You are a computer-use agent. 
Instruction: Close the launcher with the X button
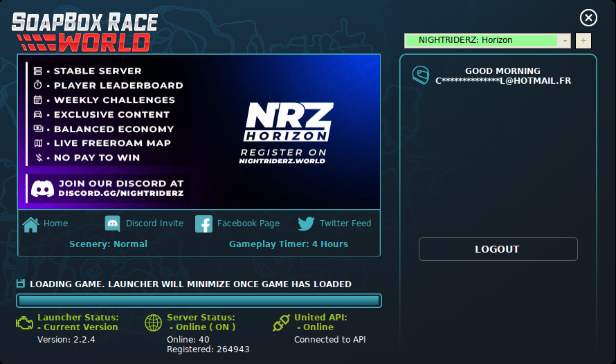[588, 18]
